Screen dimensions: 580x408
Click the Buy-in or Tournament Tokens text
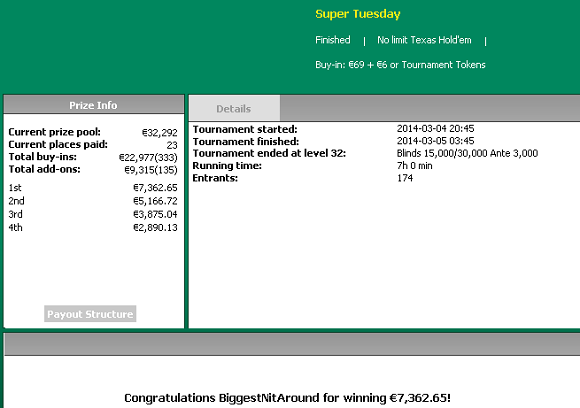(x=400, y=65)
